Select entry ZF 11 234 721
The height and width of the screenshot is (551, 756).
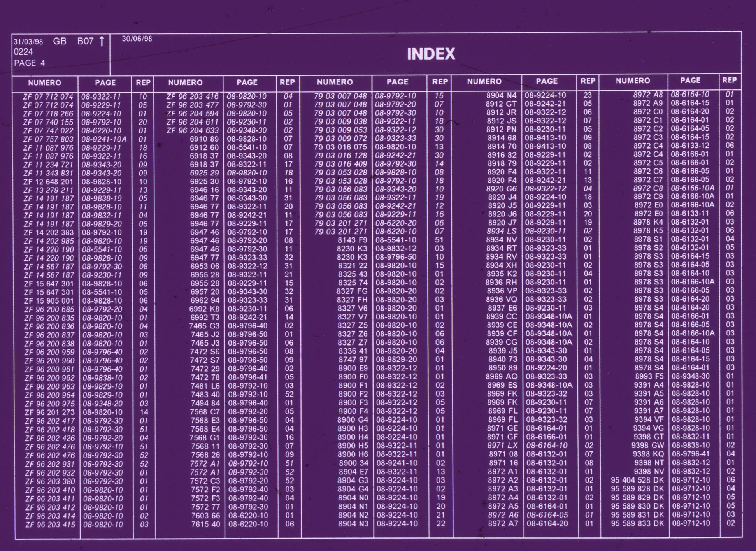pos(48,165)
